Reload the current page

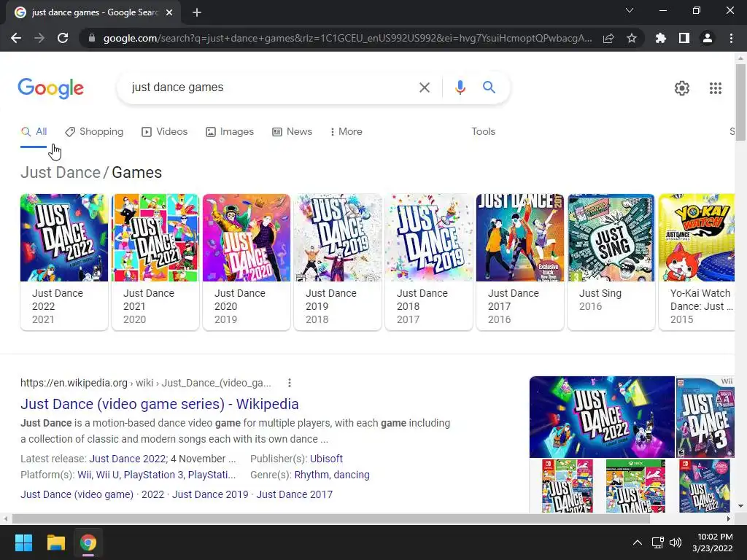pyautogui.click(x=63, y=38)
